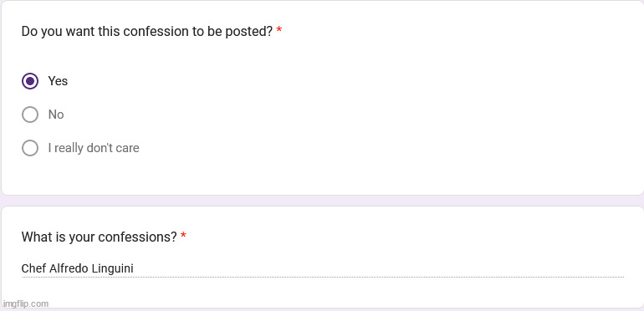Click the Do you want this confession question
This screenshot has height=311, width=644.
point(147,32)
